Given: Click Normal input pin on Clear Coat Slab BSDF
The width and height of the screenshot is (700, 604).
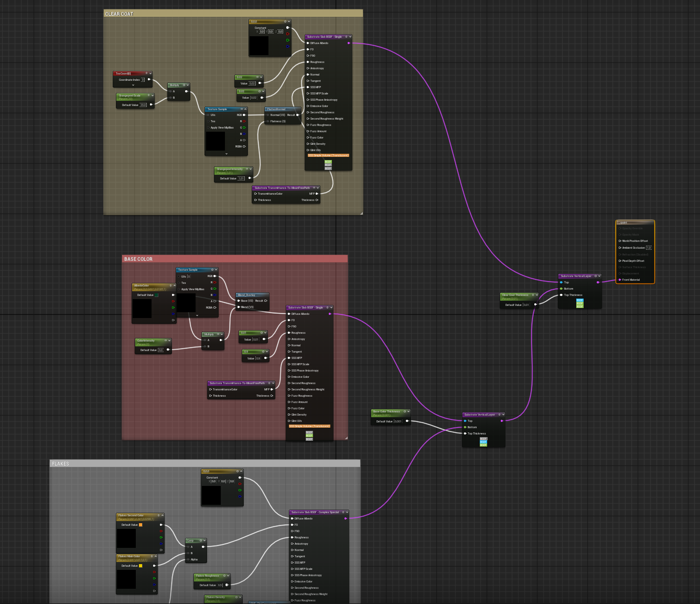Looking at the screenshot, I should click(308, 75).
